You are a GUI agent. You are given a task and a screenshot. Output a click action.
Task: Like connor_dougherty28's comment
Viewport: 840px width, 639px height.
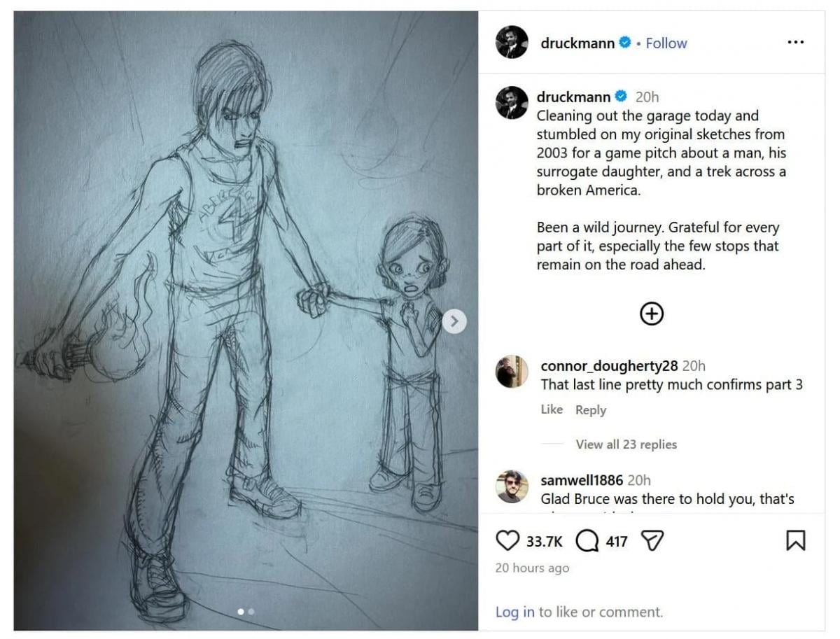click(552, 409)
